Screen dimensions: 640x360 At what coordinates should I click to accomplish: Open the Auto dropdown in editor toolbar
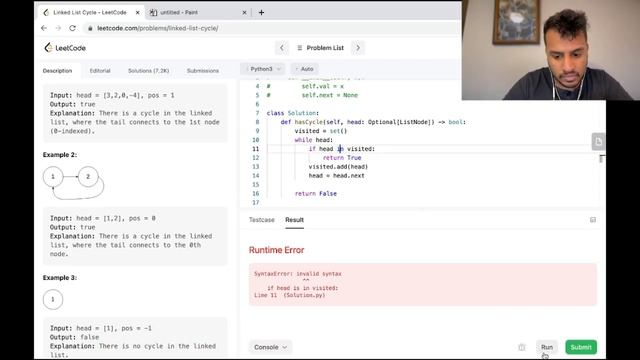pos(304,69)
